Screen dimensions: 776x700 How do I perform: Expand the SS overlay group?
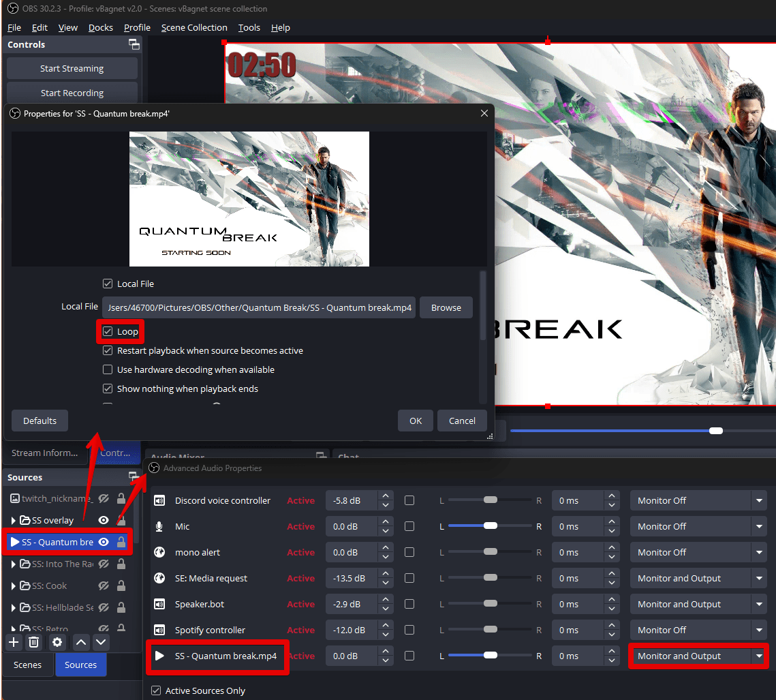pyautogui.click(x=14, y=520)
